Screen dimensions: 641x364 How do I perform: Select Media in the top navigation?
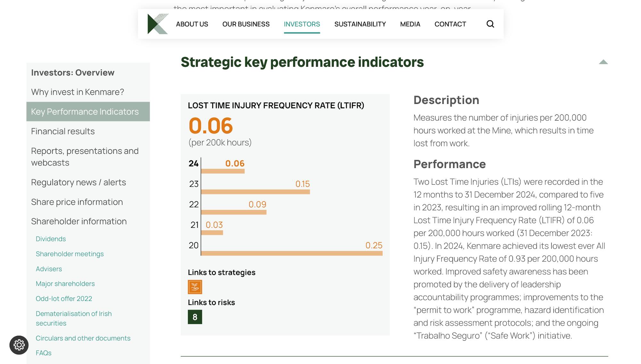(x=410, y=24)
